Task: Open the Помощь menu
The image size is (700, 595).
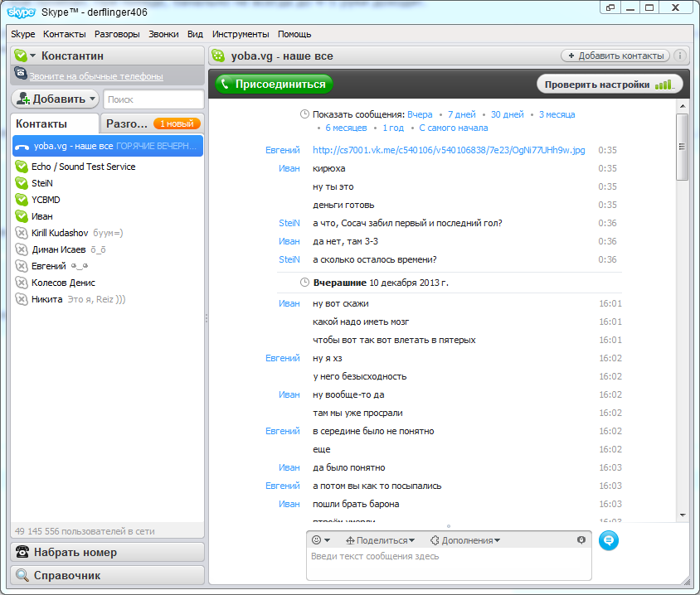Action: point(294,34)
